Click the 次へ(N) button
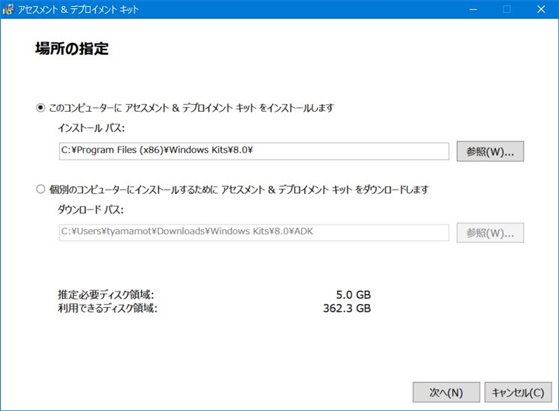 446,392
